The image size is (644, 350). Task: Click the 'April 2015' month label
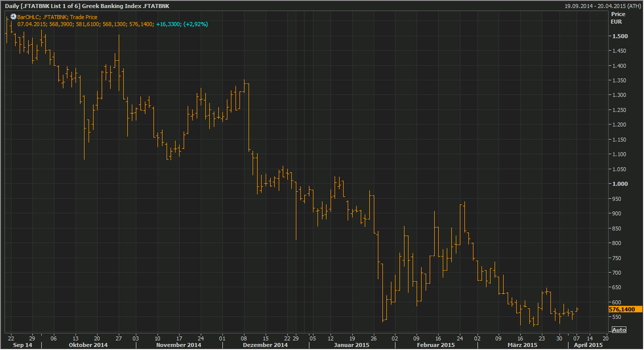pos(589,345)
